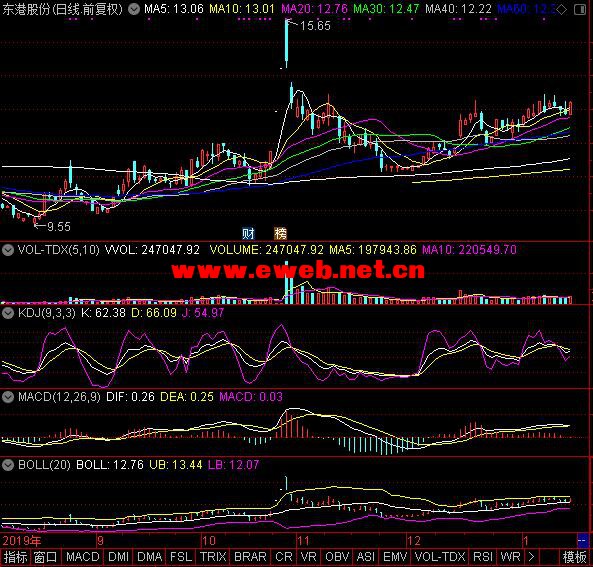Switch to the FSL indicator tab
The image size is (593, 567).
pyautogui.click(x=181, y=557)
